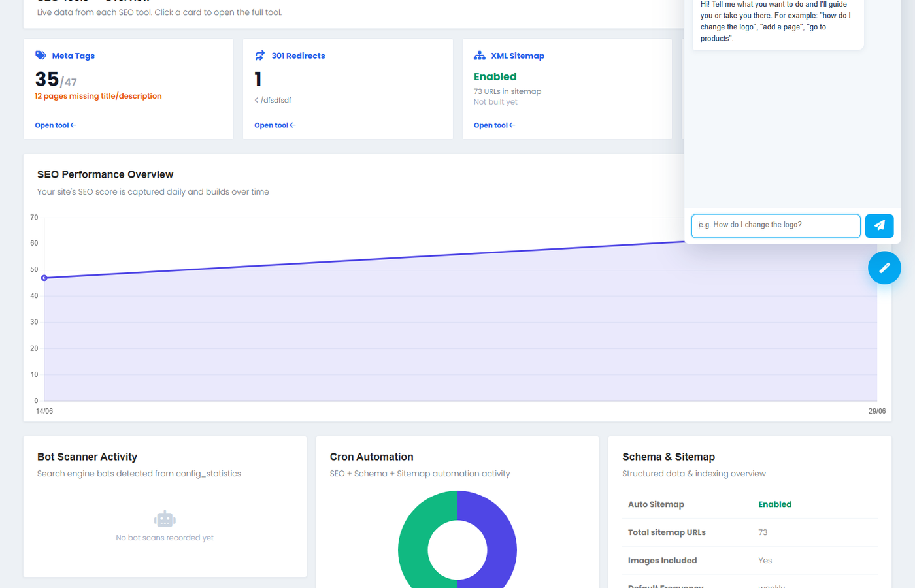915x588 pixels.
Task: Click the 'Yes' value for Images Included
Action: (x=765, y=561)
